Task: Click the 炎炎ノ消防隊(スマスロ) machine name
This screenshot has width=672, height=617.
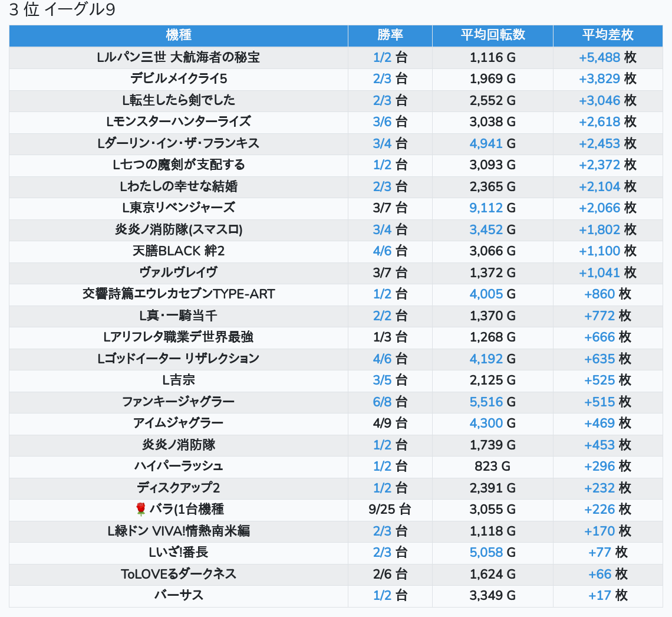Action: click(178, 229)
